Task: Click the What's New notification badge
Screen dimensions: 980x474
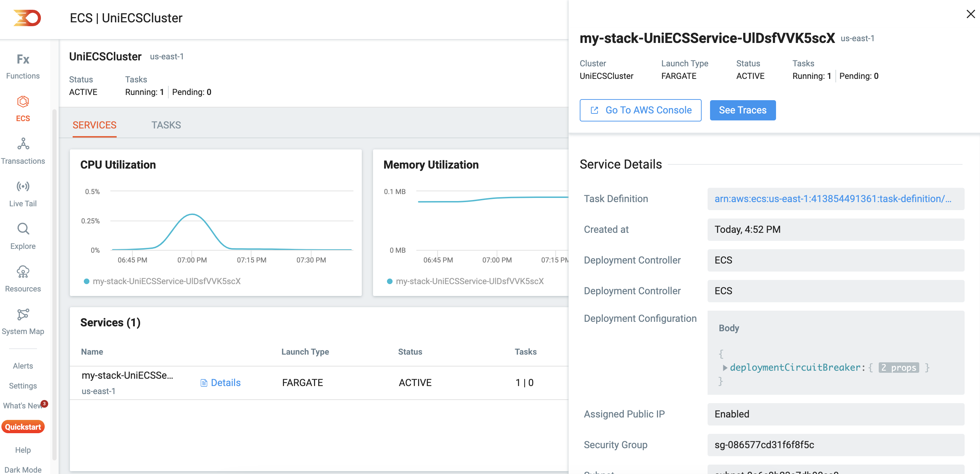Action: tap(44, 404)
